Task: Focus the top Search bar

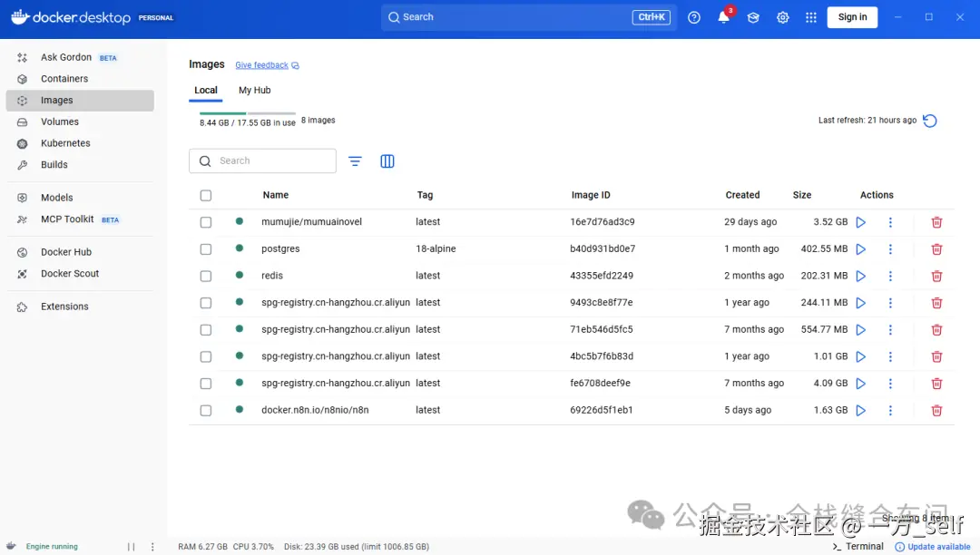Action: (x=529, y=17)
